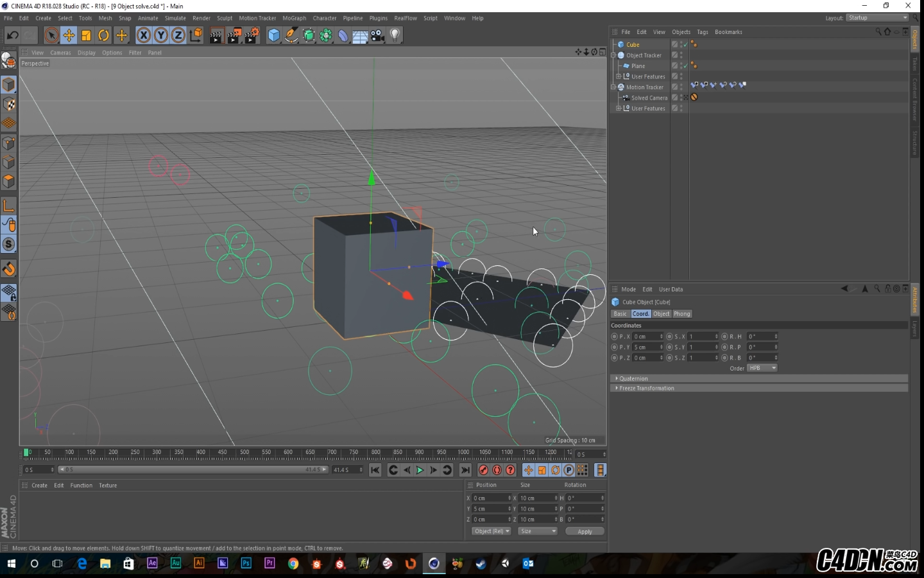Toggle Z axis lock
This screenshot has height=578, width=924.
[x=178, y=35]
